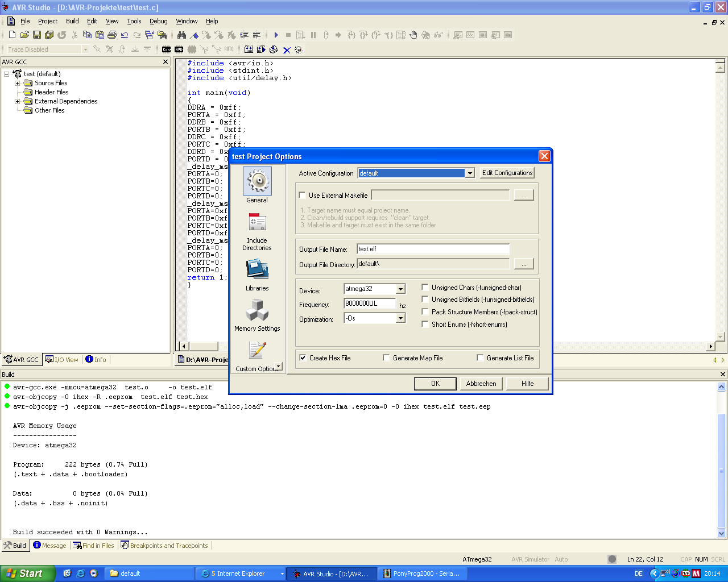Image resolution: width=728 pixels, height=582 pixels.
Task: Click the AVR chip programming icon
Action: [x=179, y=49]
